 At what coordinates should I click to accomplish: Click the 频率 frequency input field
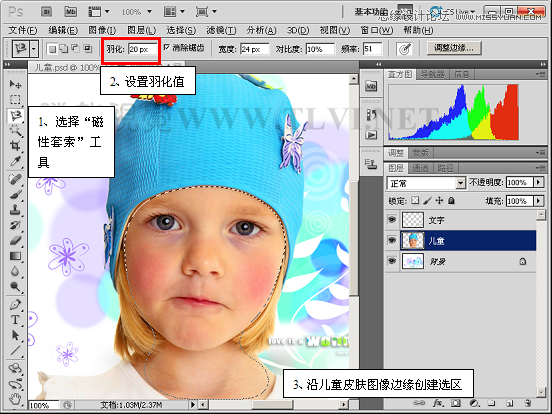(372, 49)
